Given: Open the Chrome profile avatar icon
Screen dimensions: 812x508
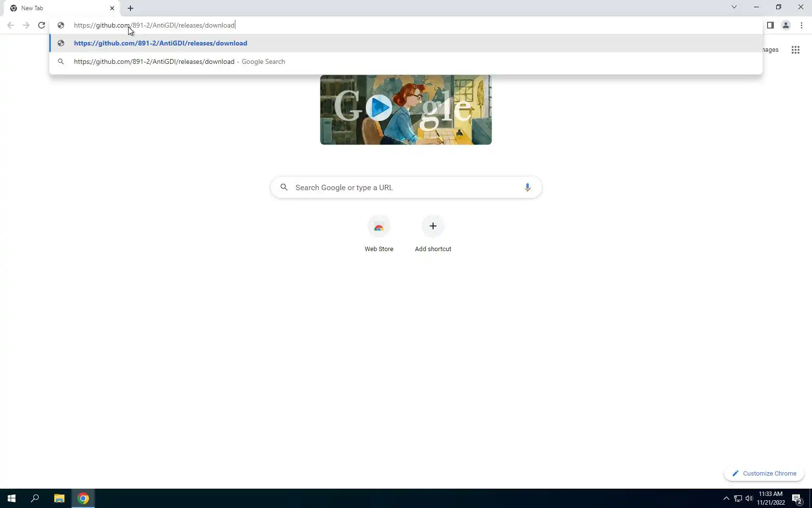Looking at the screenshot, I should pos(786,25).
